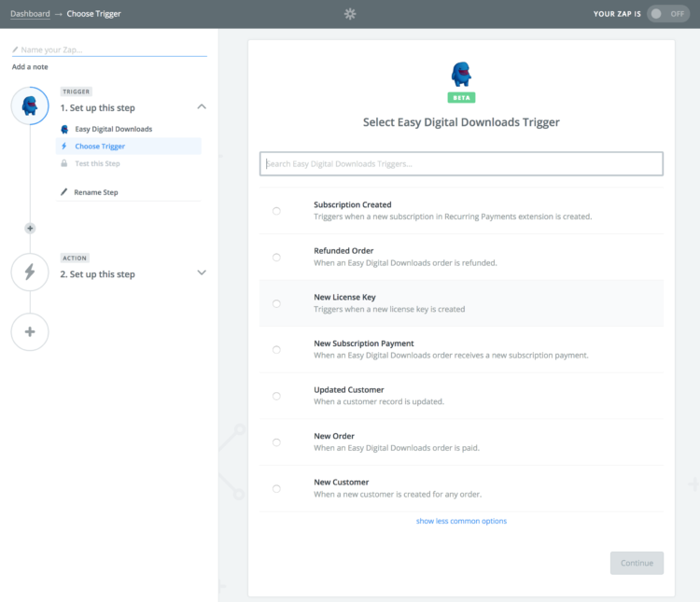Screen dimensions: 700x602
Task: Click the lightning bolt beside Choose Trigger
Action: point(64,146)
